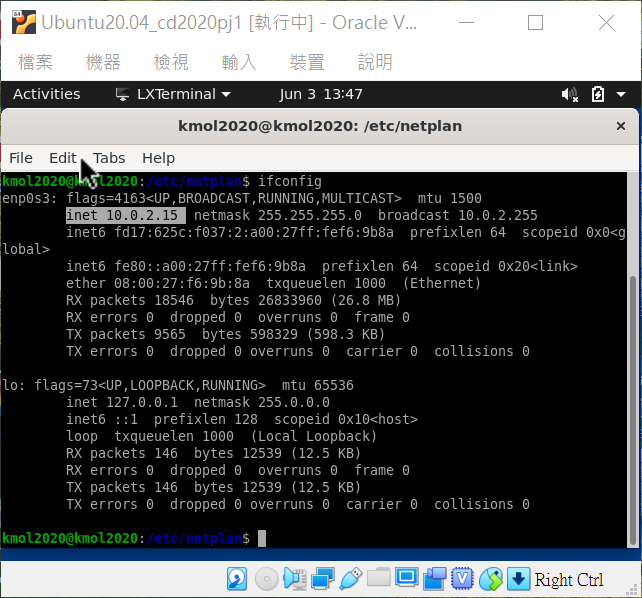Screen dimensions: 642x598
Task: Open the LXTerminal application menu
Action: pyautogui.click(x=173, y=95)
